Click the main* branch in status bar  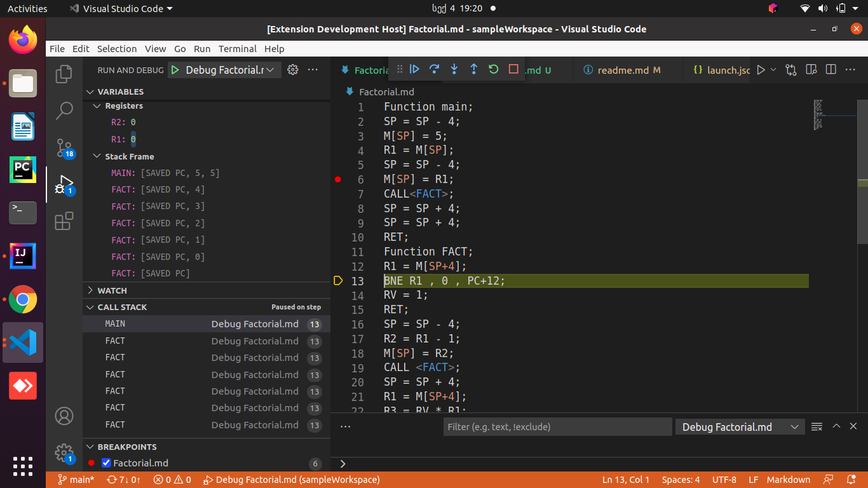76,480
